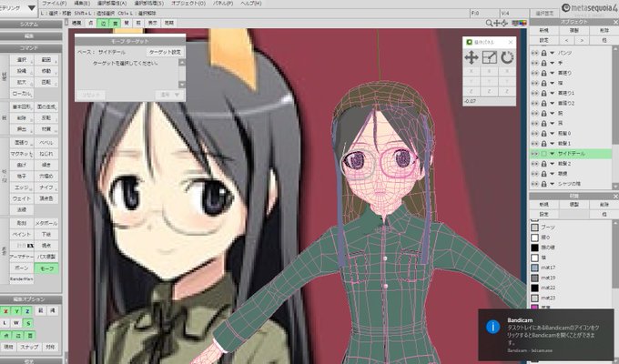Open the mode dropdown arrow at top left
619x364 pixels.
point(32,7)
